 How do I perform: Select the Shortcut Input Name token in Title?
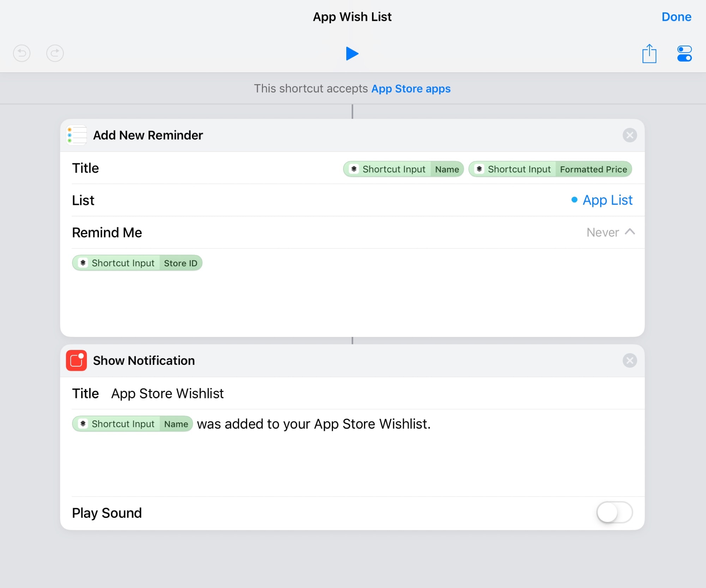pyautogui.click(x=403, y=169)
